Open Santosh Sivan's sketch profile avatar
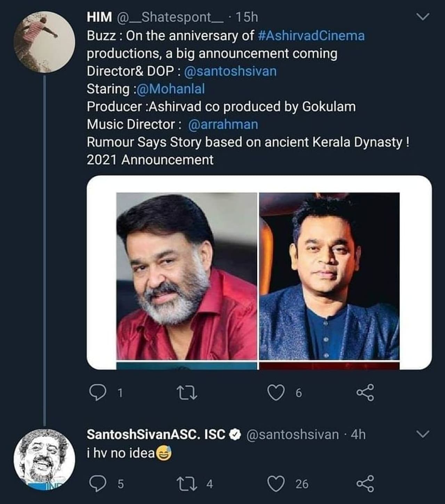 (x=44, y=459)
